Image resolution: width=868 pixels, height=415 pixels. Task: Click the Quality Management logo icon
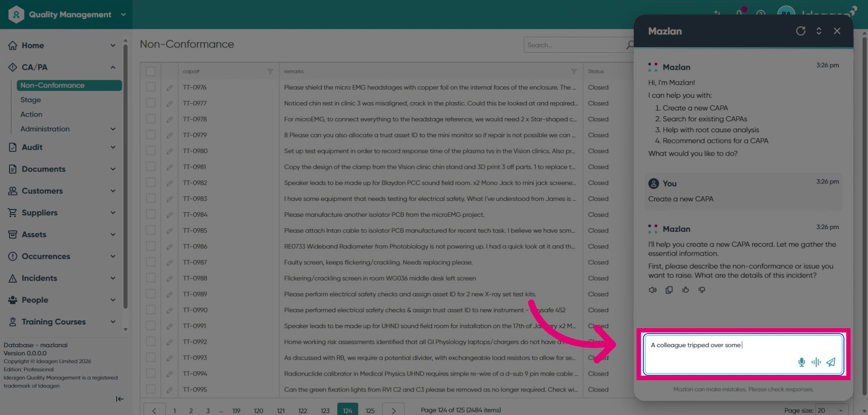[x=16, y=14]
